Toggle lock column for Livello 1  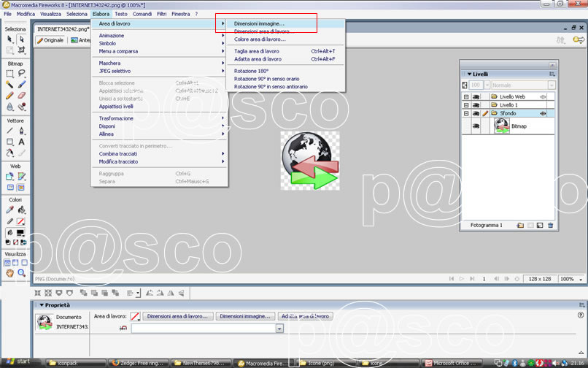(485, 105)
